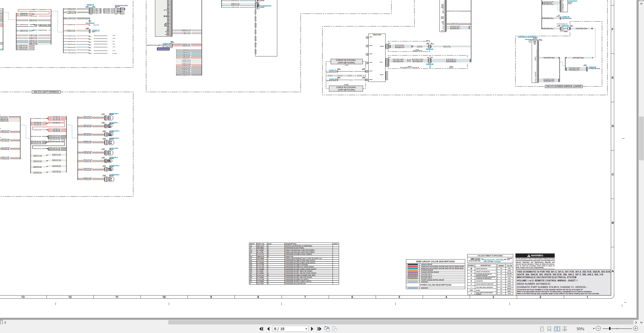The image size is (644, 333).
Task: Open the CONN 21 connector link
Action: (x=429, y=49)
